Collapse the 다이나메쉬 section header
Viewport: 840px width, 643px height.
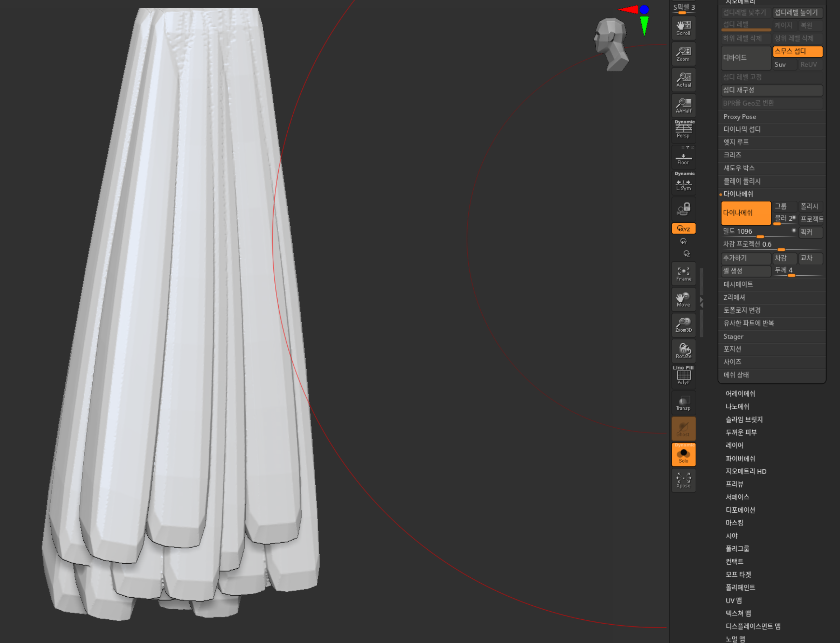[738, 194]
